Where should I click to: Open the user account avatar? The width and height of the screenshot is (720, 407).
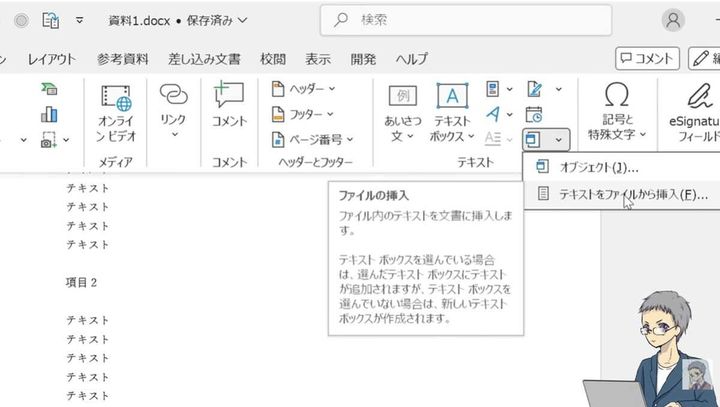coord(673,20)
